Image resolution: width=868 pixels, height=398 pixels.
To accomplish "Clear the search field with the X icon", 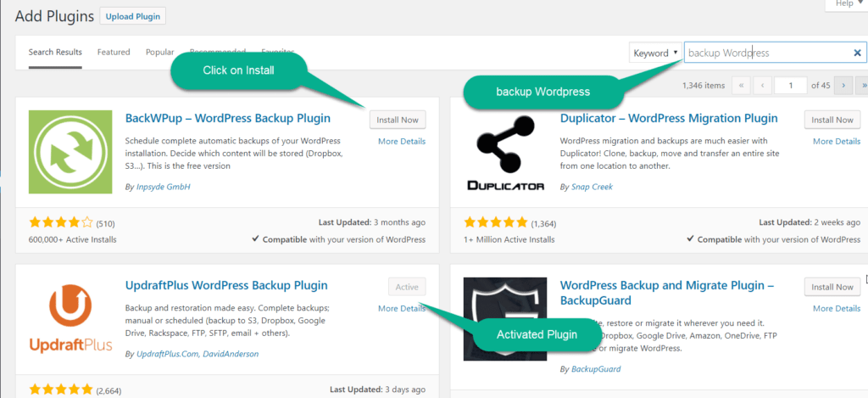I will [857, 53].
